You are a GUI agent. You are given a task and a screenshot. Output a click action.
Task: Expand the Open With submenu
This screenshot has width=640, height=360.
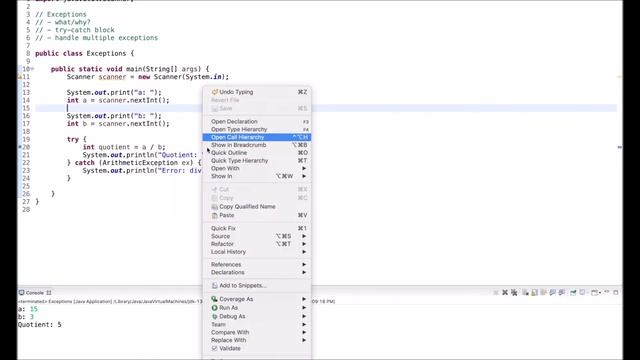[257, 169]
